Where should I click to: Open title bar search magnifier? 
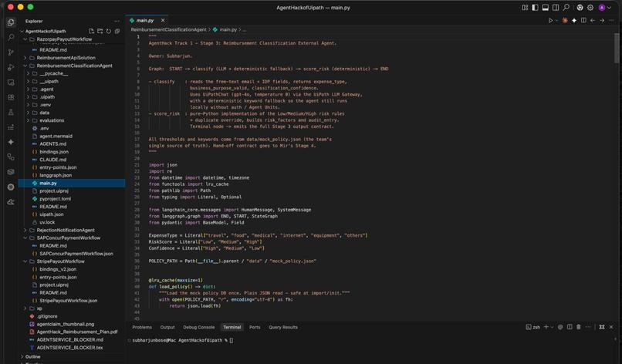[566, 8]
